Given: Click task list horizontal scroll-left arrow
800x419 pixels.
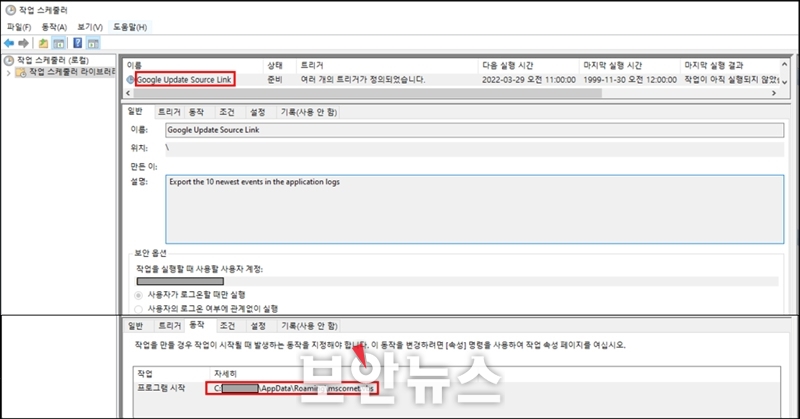Looking at the screenshot, I should [129, 93].
